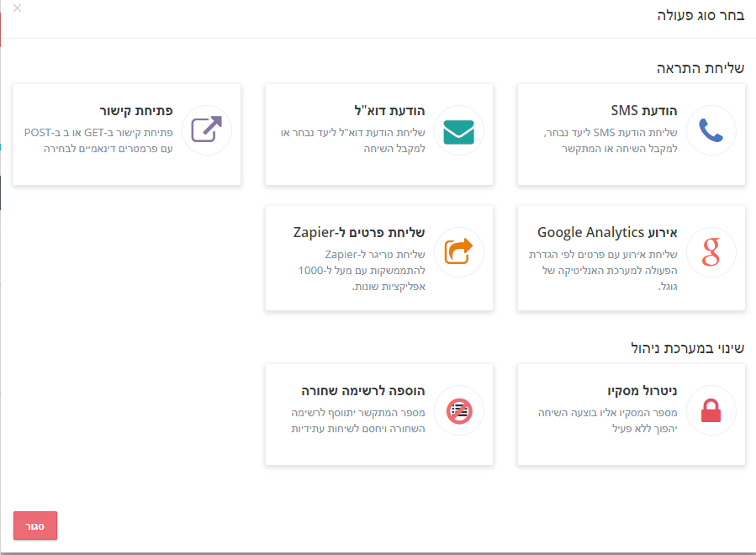756x555 pixels.
Task: Select the 'הודעת SMS' card title
Action: pos(643,110)
